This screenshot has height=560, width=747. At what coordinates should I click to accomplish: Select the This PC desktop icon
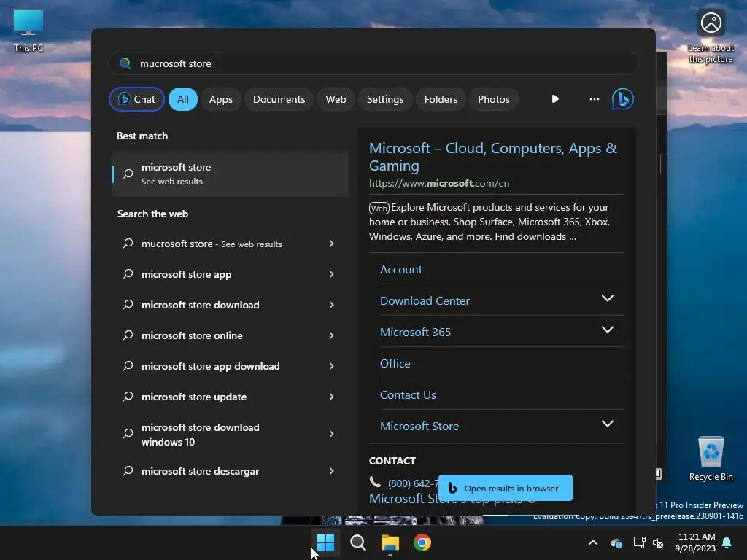pos(28,30)
